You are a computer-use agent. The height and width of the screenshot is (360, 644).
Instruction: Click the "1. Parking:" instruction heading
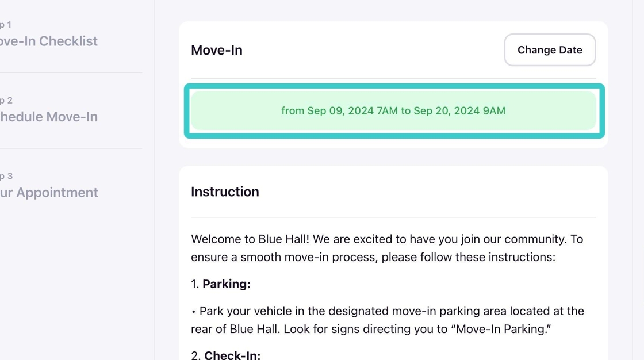(221, 284)
